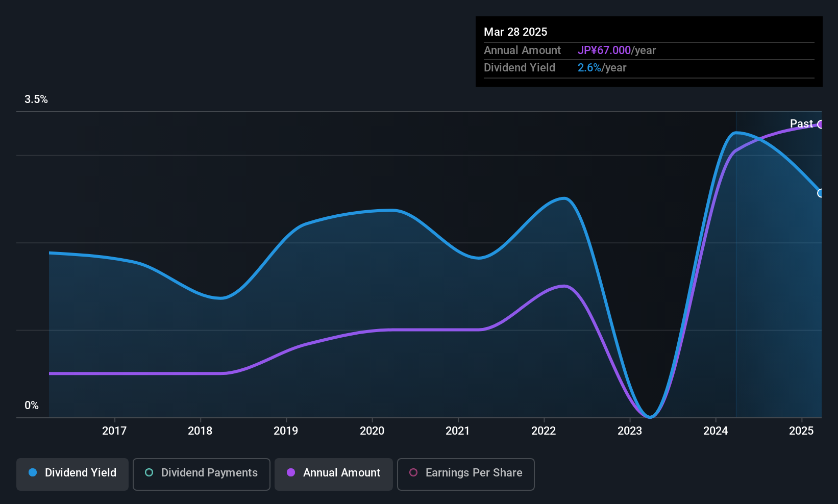This screenshot has height=504, width=838.
Task: Click the 2017 x-axis label
Action: pyautogui.click(x=114, y=431)
